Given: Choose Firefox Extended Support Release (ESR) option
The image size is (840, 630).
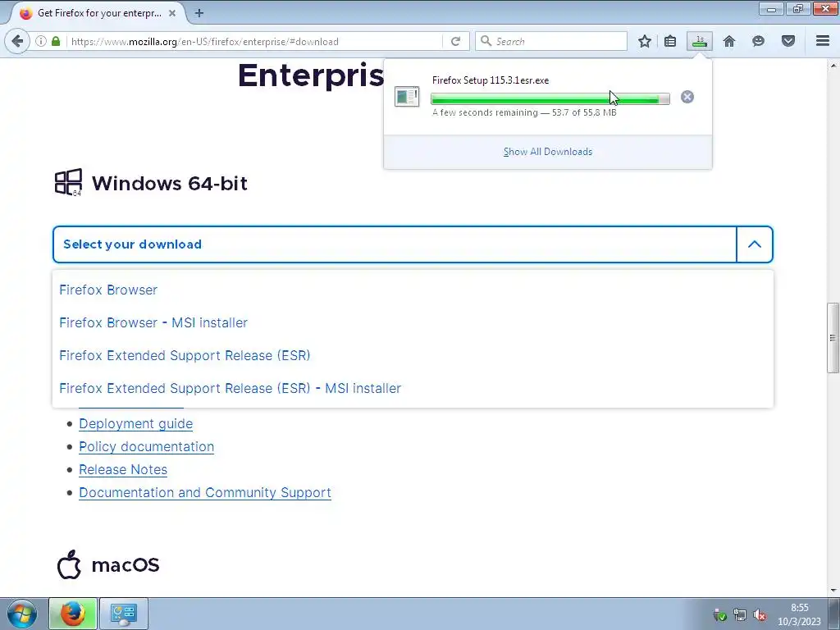Looking at the screenshot, I should (185, 355).
